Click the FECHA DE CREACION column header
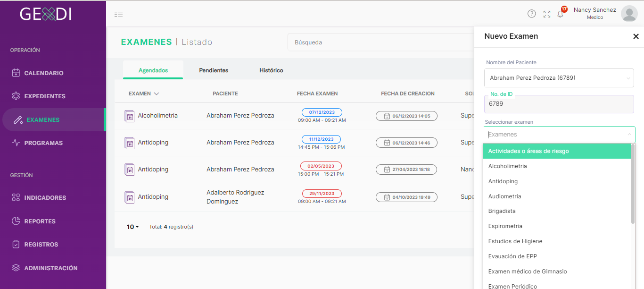644x289 pixels. coord(408,93)
